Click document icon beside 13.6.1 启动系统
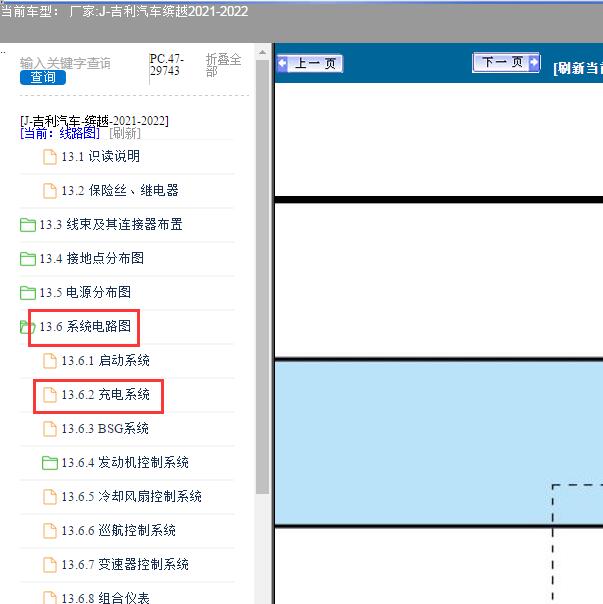The height and width of the screenshot is (604, 603). 50,361
